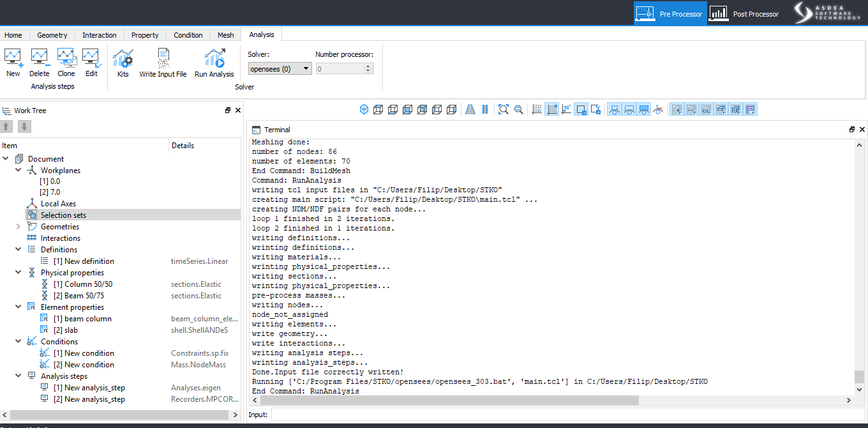Click the zoom magnifier icon

(519, 109)
